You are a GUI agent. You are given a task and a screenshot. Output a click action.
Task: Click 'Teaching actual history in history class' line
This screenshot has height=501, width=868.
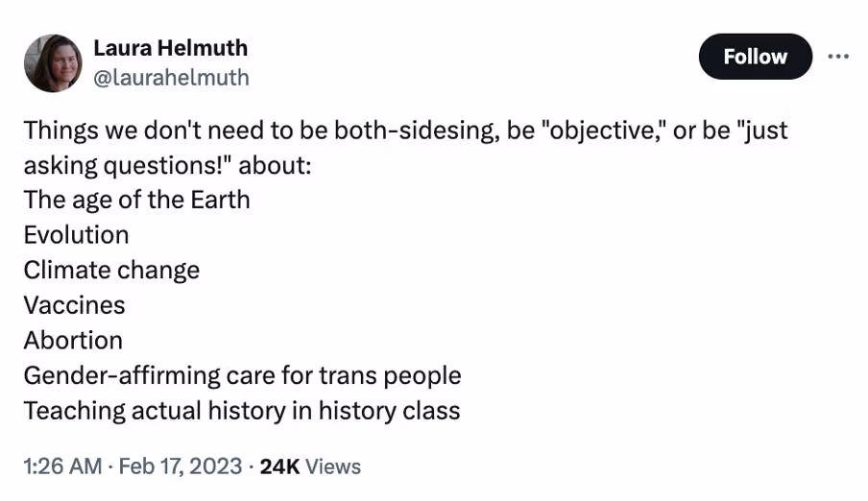click(x=242, y=411)
